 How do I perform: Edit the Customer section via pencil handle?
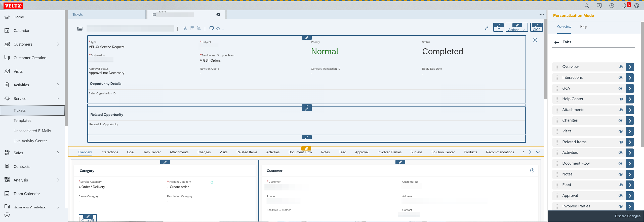point(400,162)
